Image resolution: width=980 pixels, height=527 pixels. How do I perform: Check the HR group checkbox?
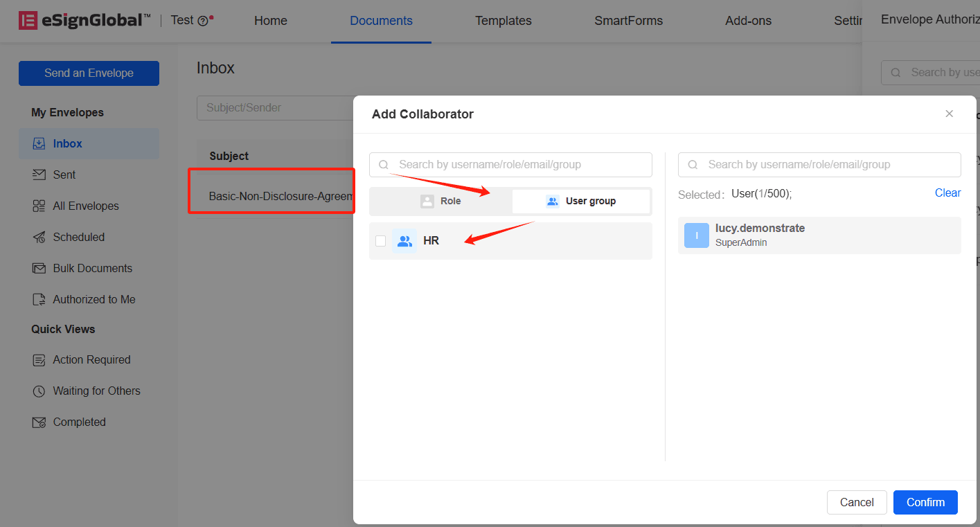380,241
